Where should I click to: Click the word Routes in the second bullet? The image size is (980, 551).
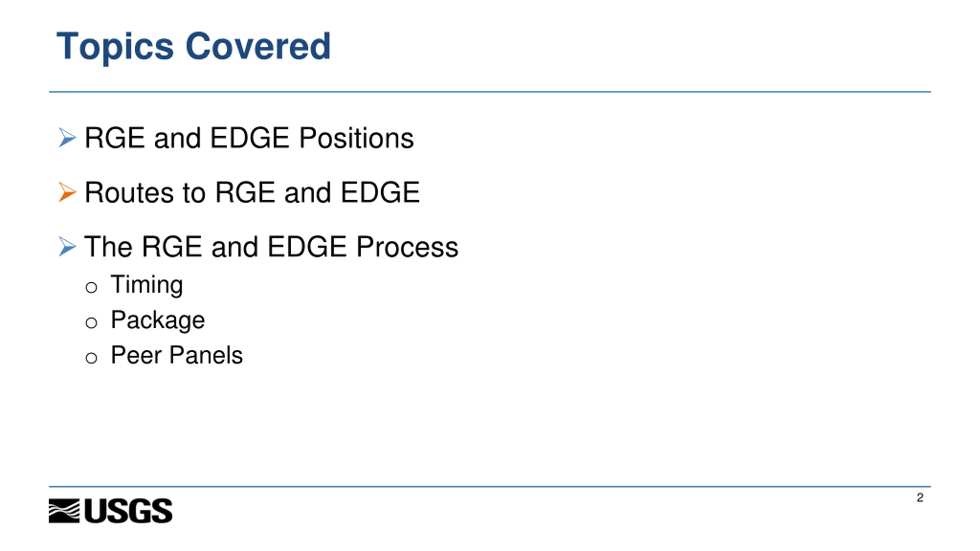129,192
